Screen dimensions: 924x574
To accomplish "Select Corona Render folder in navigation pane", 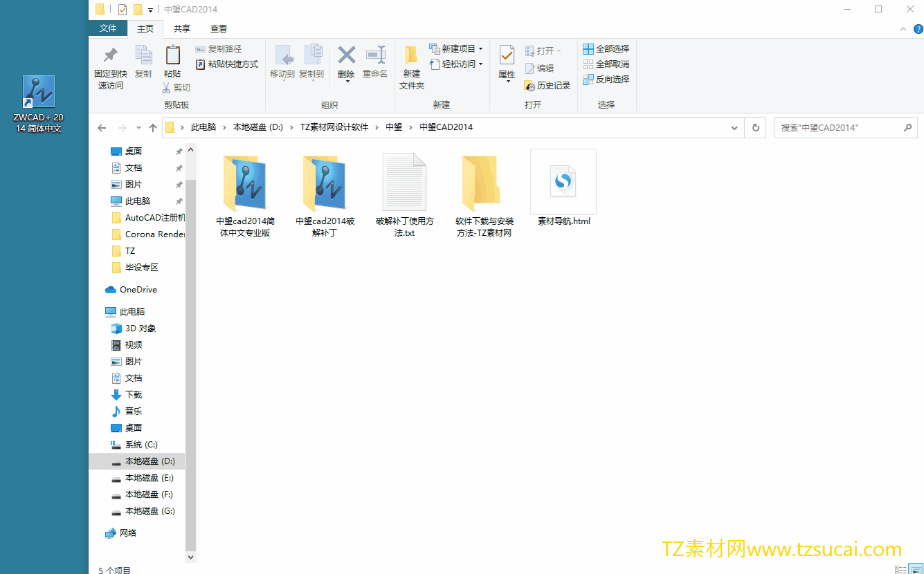I will pyautogui.click(x=147, y=234).
